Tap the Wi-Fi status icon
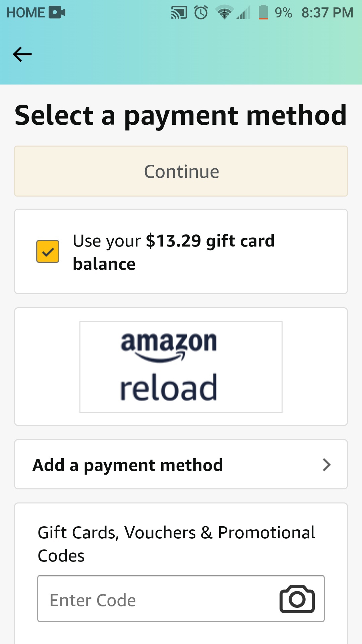This screenshot has height=644, width=362. click(224, 13)
